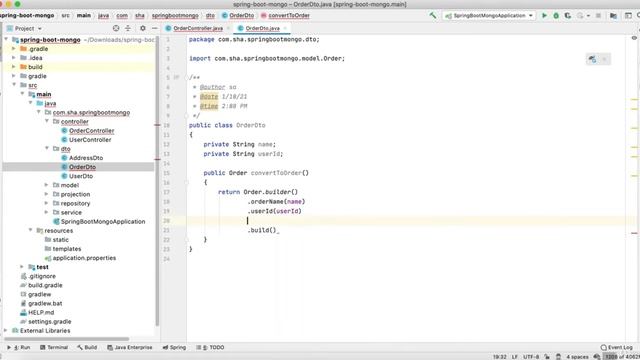The image size is (640, 360).
Task: Open the Project Structure folder icon in toolbar
Action: point(613,16)
